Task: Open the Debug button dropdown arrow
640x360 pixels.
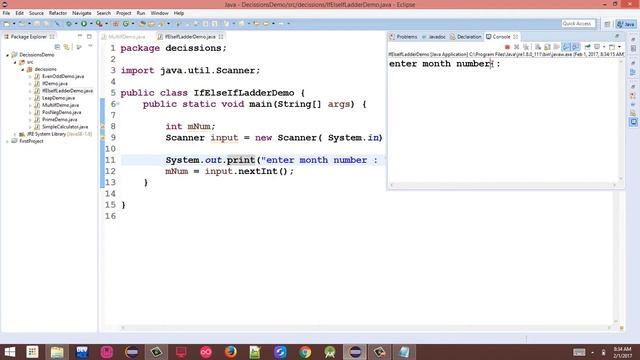Action: click(x=76, y=24)
